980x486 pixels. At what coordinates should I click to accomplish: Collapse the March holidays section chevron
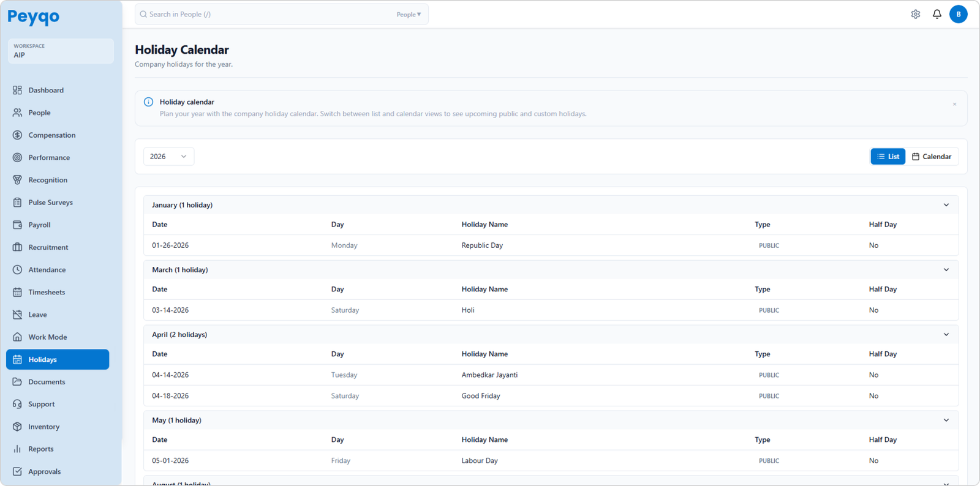coord(946,270)
